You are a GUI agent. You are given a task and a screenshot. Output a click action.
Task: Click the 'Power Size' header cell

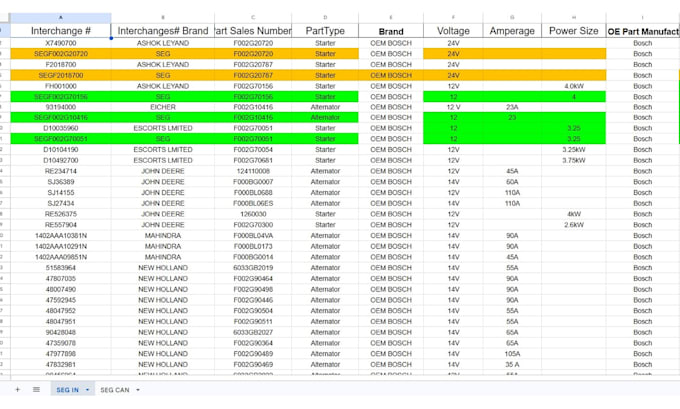574,31
